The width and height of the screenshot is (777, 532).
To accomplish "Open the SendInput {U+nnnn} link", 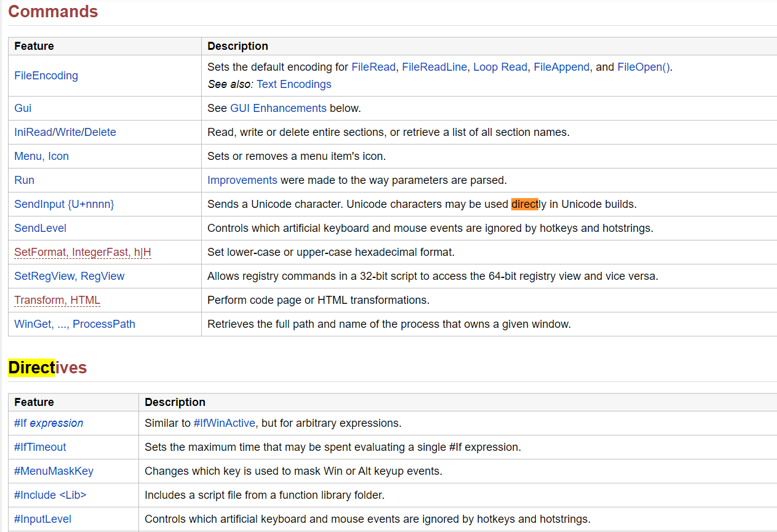I will coord(65,204).
